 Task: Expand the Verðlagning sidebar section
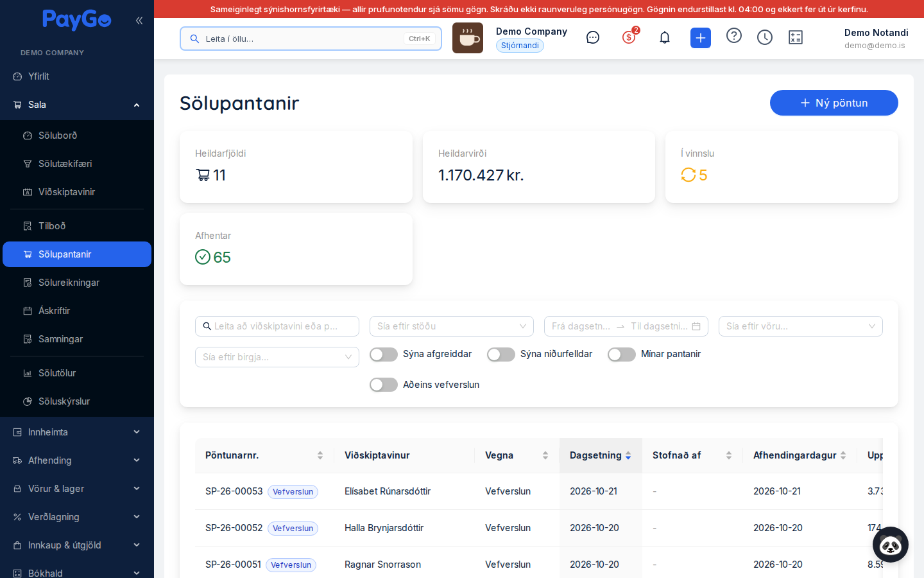pos(77,517)
